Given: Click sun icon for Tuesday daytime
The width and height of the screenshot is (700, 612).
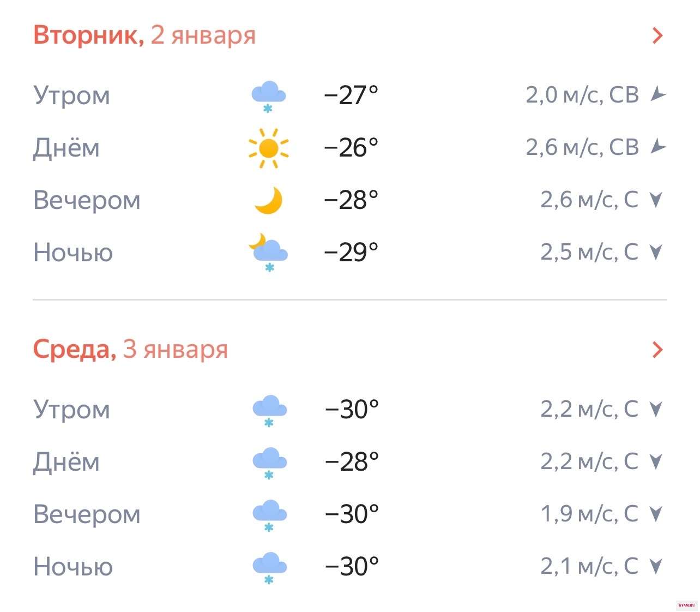Looking at the screenshot, I should click(268, 148).
